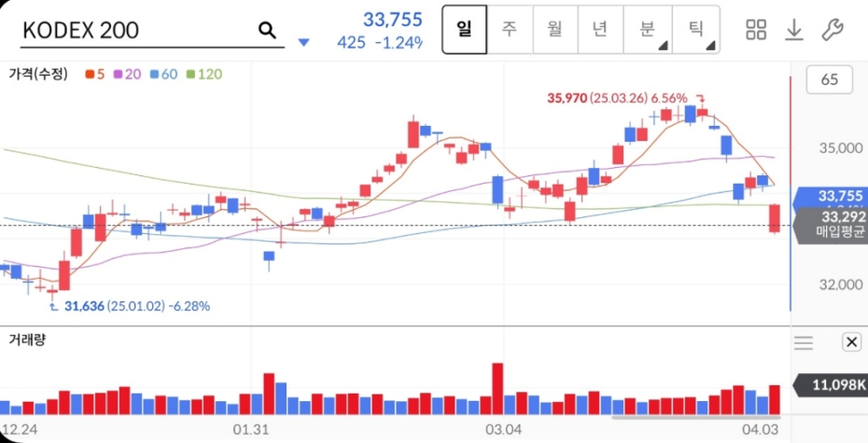This screenshot has height=443, width=868.
Task: Click the 33,292 매입평균 price tag
Action: pos(830,225)
